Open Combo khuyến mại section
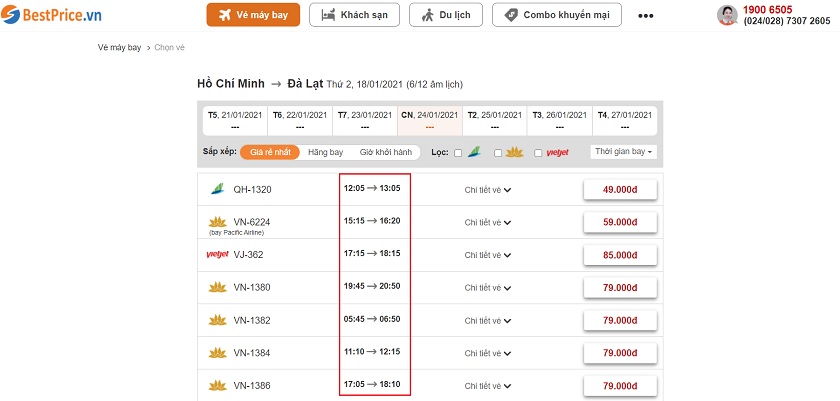 pos(557,15)
